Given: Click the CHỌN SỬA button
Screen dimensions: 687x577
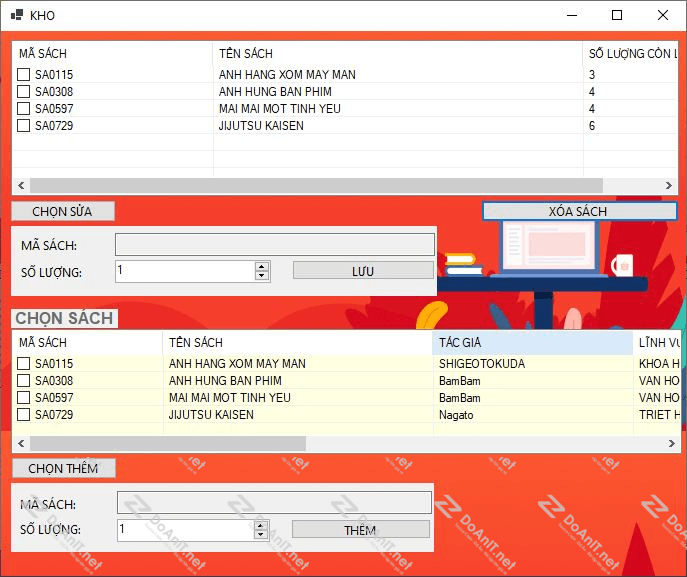Looking at the screenshot, I should tap(63, 211).
